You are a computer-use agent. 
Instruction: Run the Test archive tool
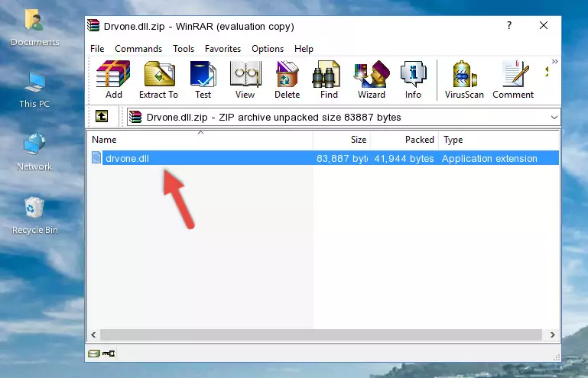(x=203, y=79)
